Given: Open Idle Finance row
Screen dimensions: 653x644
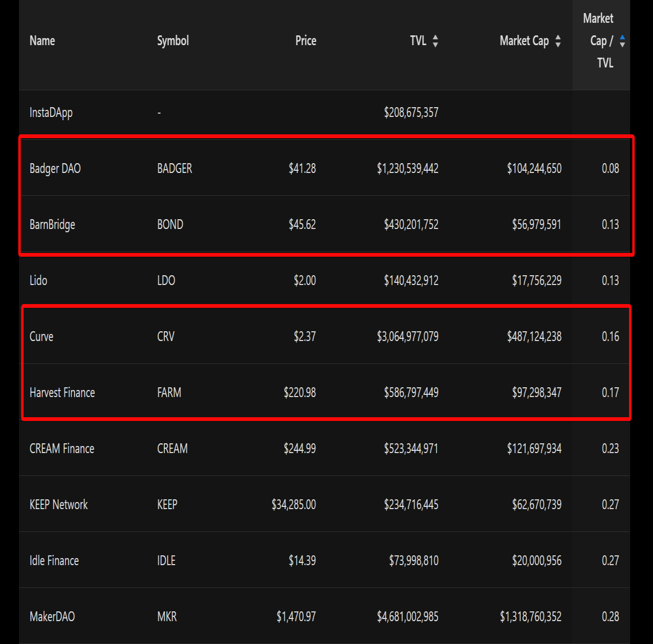Looking at the screenshot, I should pyautogui.click(x=54, y=561).
